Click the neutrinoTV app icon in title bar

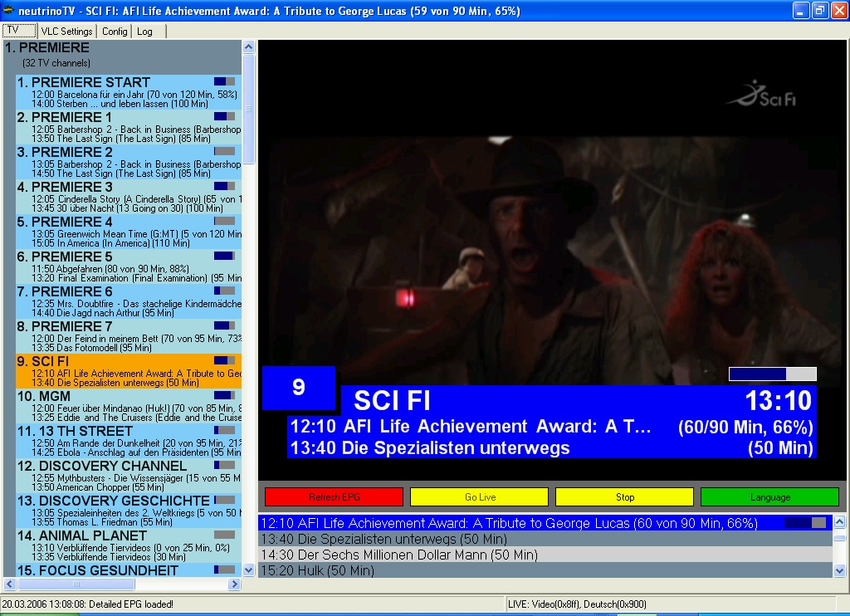(10, 10)
